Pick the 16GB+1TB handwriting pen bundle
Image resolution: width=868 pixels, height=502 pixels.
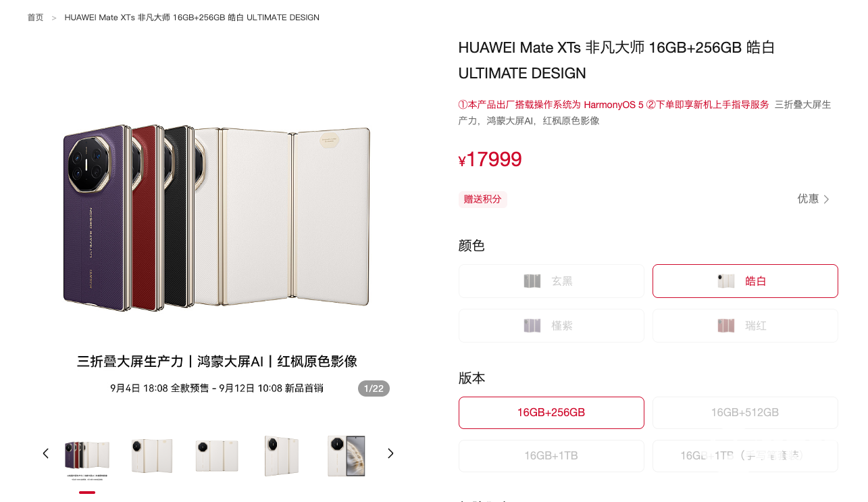[745, 456]
